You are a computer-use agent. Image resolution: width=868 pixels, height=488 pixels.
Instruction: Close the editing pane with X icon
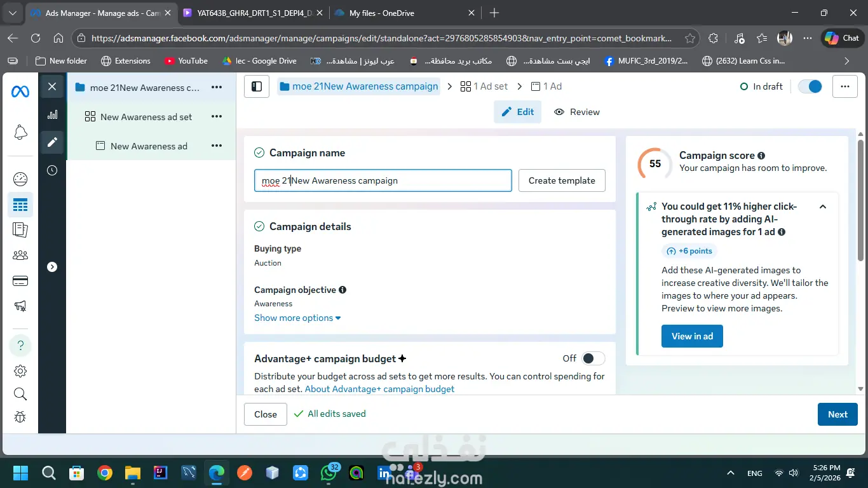click(x=52, y=86)
